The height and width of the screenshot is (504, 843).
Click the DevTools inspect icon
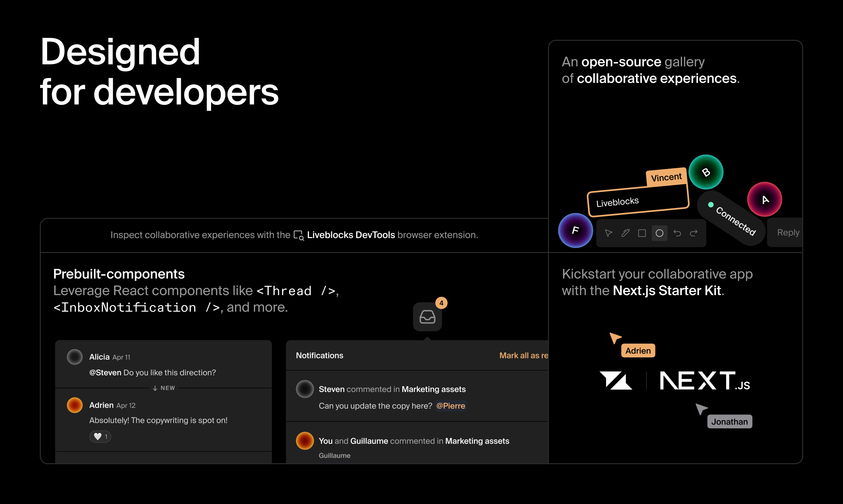coord(298,235)
